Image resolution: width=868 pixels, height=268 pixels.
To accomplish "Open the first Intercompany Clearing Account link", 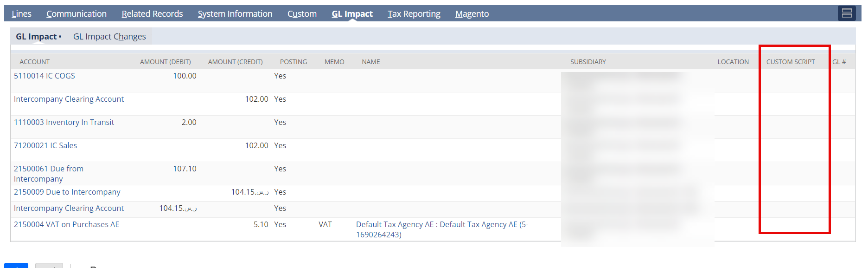I will coord(69,99).
